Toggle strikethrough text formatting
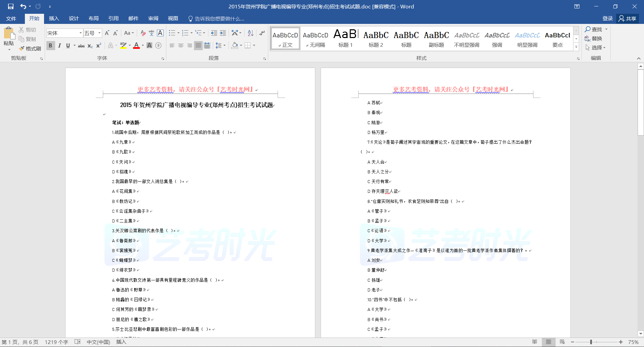This screenshot has width=644, height=347. click(81, 46)
